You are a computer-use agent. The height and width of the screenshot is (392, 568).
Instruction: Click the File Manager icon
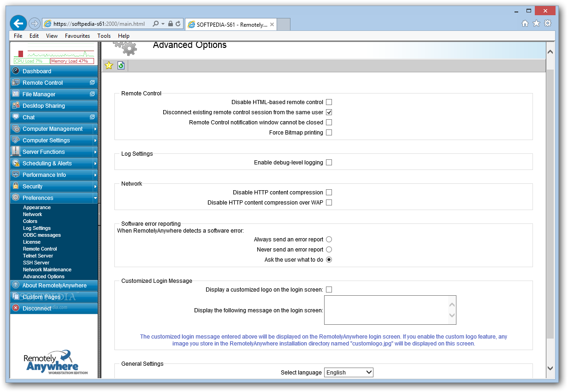click(16, 94)
